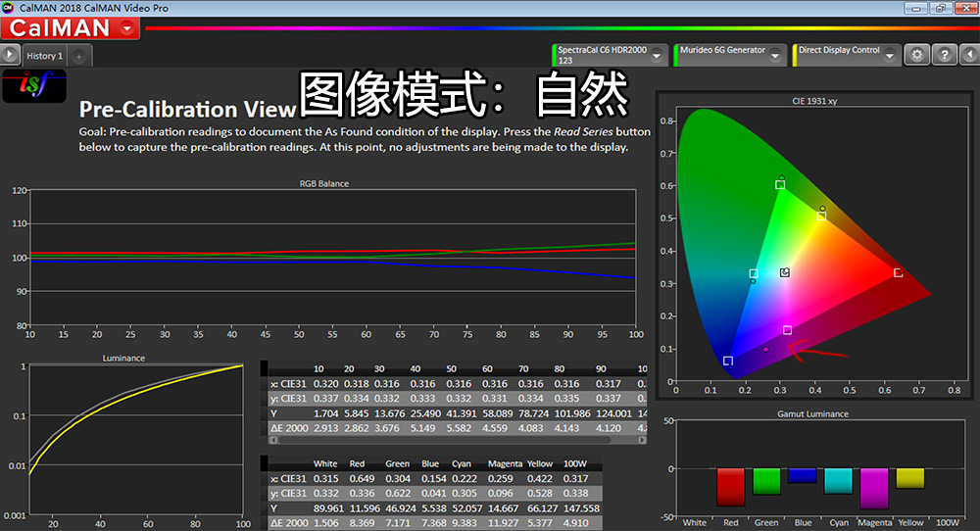Click the grayscale table left scroll arrow

click(273, 440)
